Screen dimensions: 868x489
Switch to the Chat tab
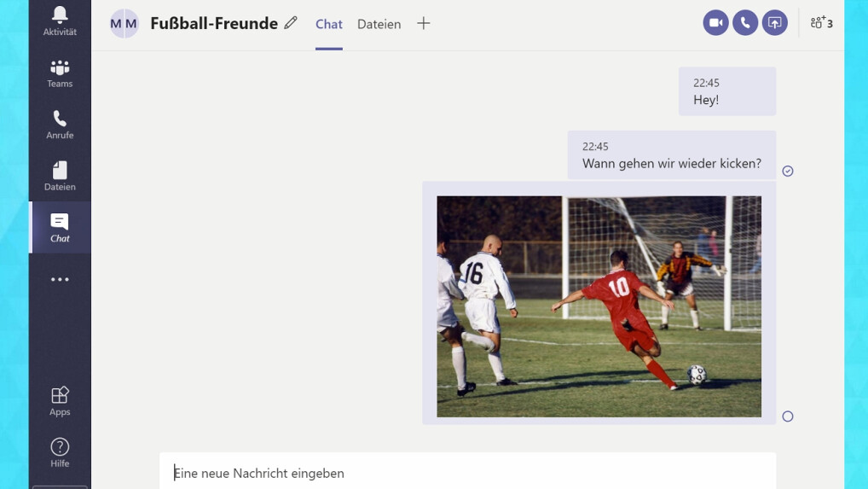(329, 25)
